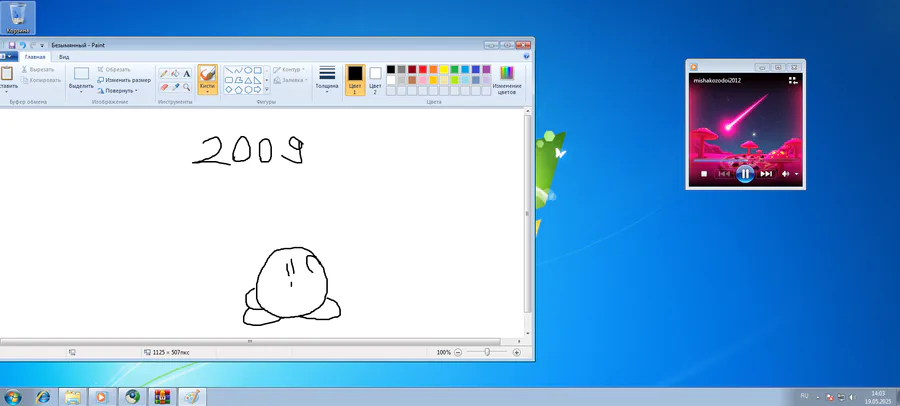Open Windows Explorer folder on taskbar
Viewport: 900px width, 406px height.
pyautogui.click(x=73, y=397)
